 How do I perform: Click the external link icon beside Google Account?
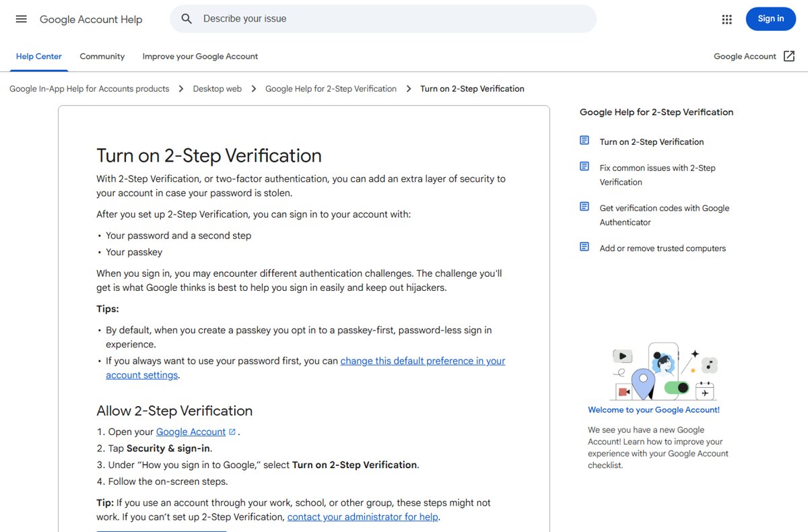(x=789, y=57)
